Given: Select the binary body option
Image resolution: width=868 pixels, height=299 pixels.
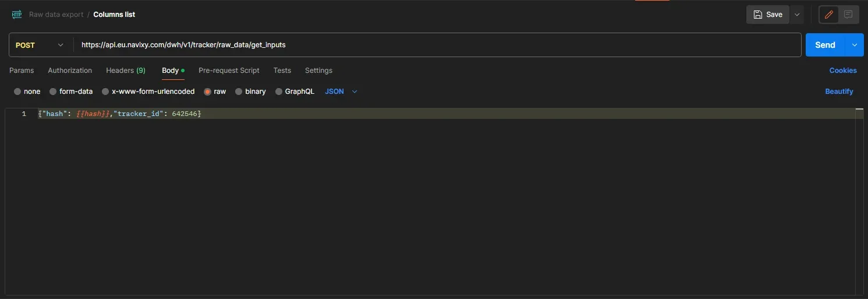Looking at the screenshot, I should click(250, 92).
